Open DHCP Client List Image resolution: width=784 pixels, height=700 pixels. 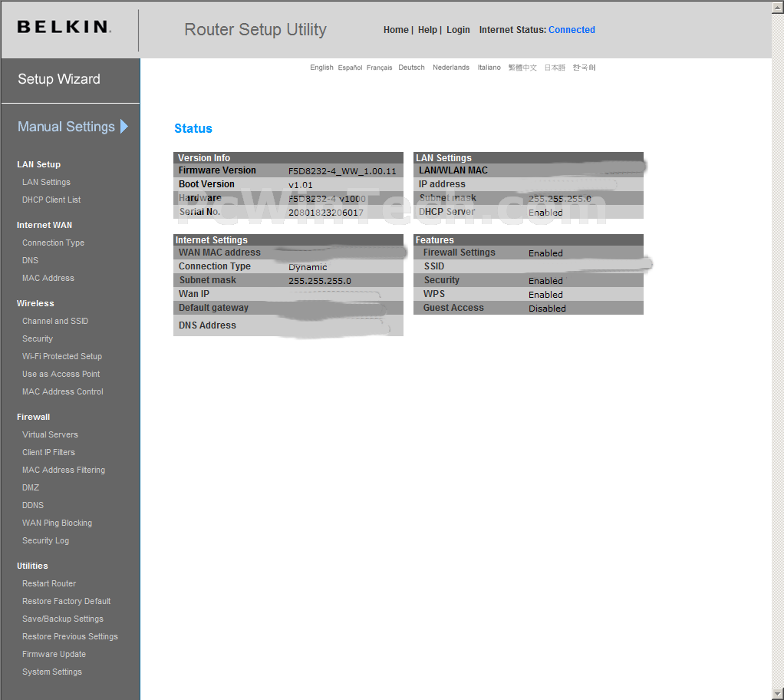tap(51, 200)
